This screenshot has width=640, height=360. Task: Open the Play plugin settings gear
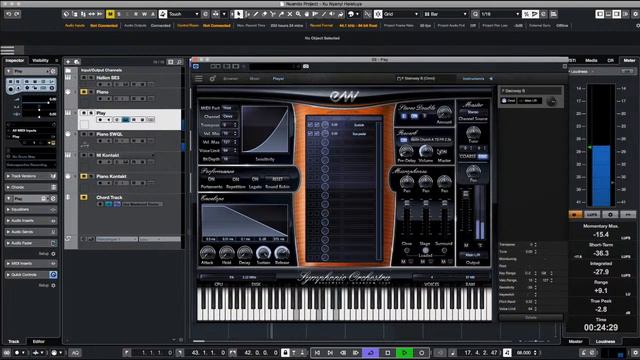[x=212, y=78]
